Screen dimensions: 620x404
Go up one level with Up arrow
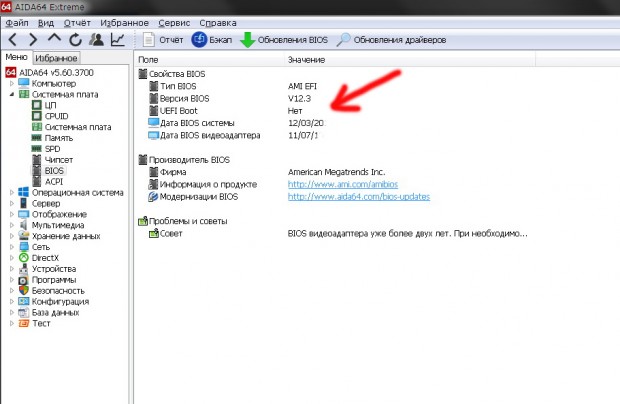(x=54, y=40)
